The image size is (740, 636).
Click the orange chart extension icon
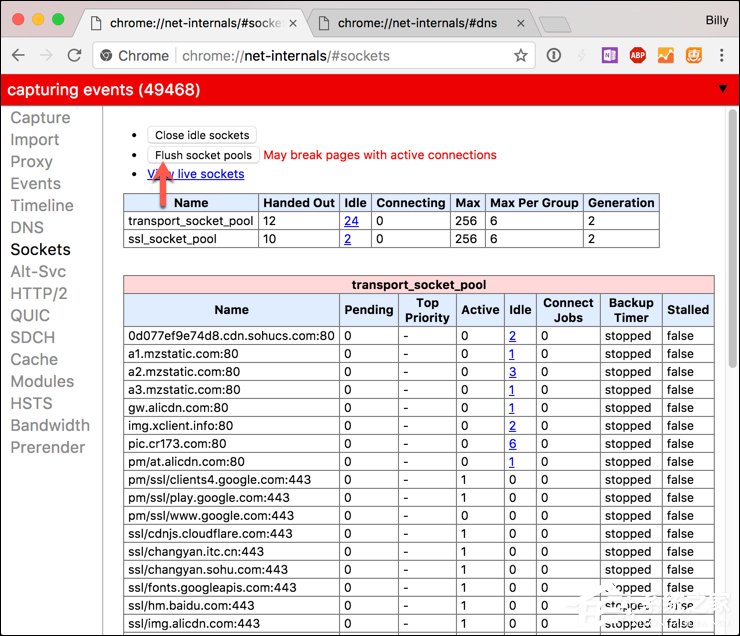665,56
